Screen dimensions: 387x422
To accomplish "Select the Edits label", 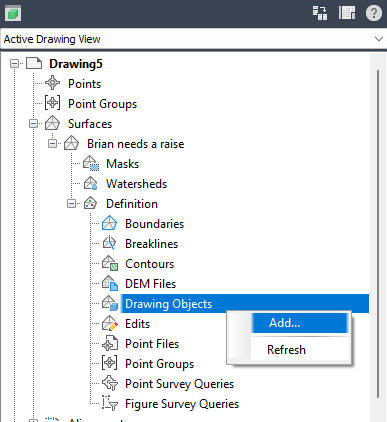I will point(137,324).
